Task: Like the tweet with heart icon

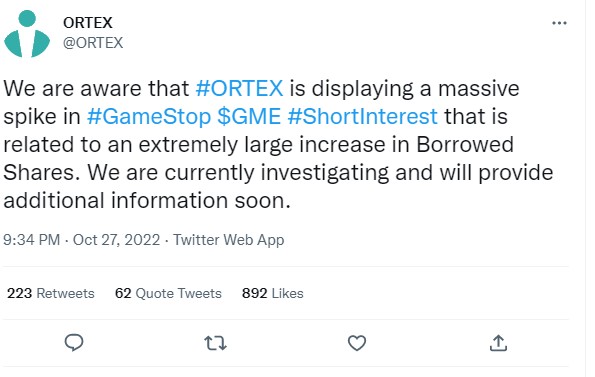Action: (357, 343)
